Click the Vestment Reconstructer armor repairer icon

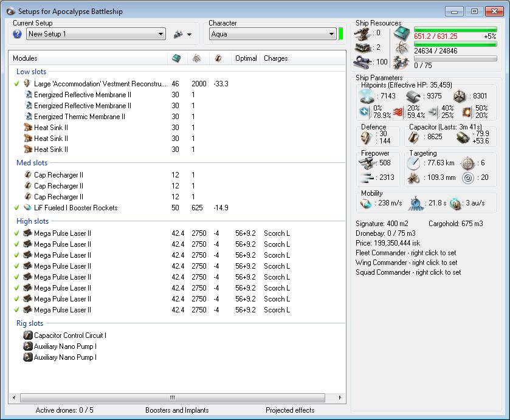pos(27,83)
